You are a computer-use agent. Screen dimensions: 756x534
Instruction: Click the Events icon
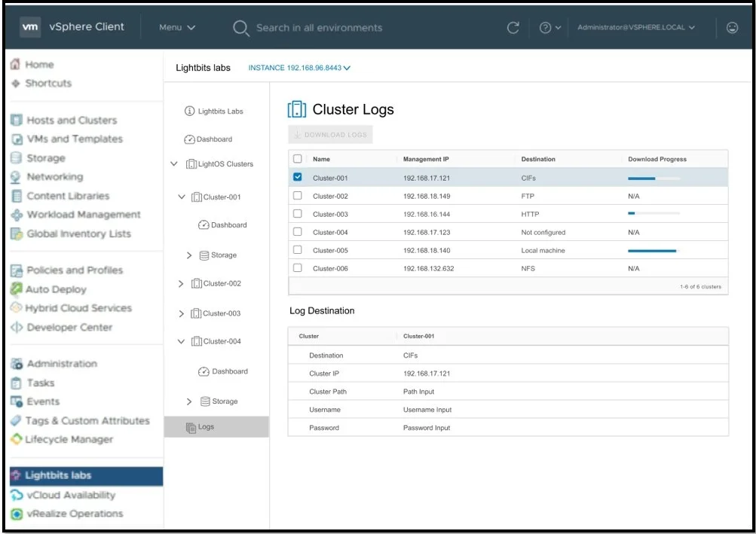(x=17, y=401)
